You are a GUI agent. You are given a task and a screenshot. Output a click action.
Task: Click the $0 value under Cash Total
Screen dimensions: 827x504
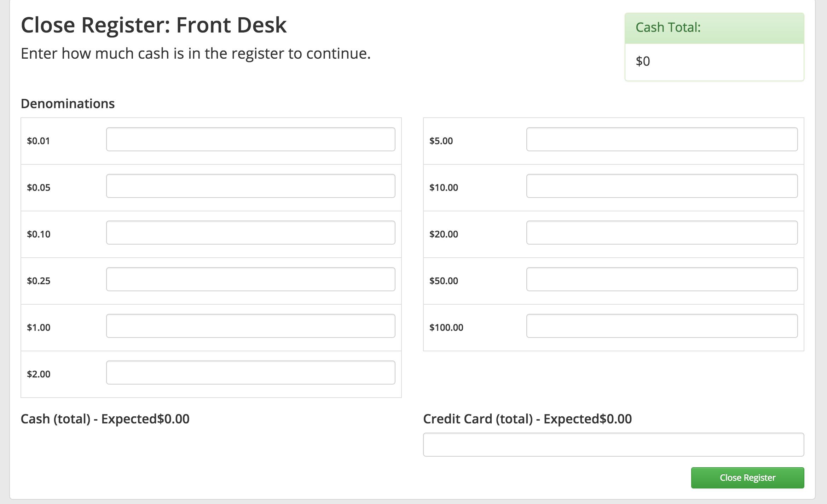click(643, 61)
